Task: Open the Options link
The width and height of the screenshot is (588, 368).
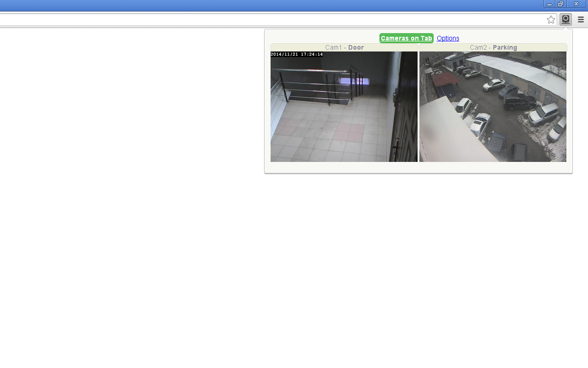Action: click(448, 38)
